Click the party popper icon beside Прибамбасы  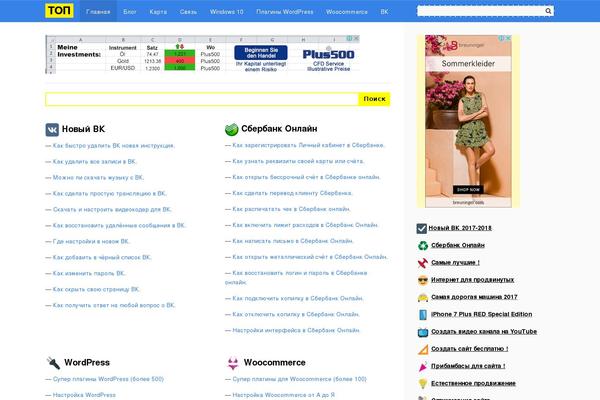[422, 367]
